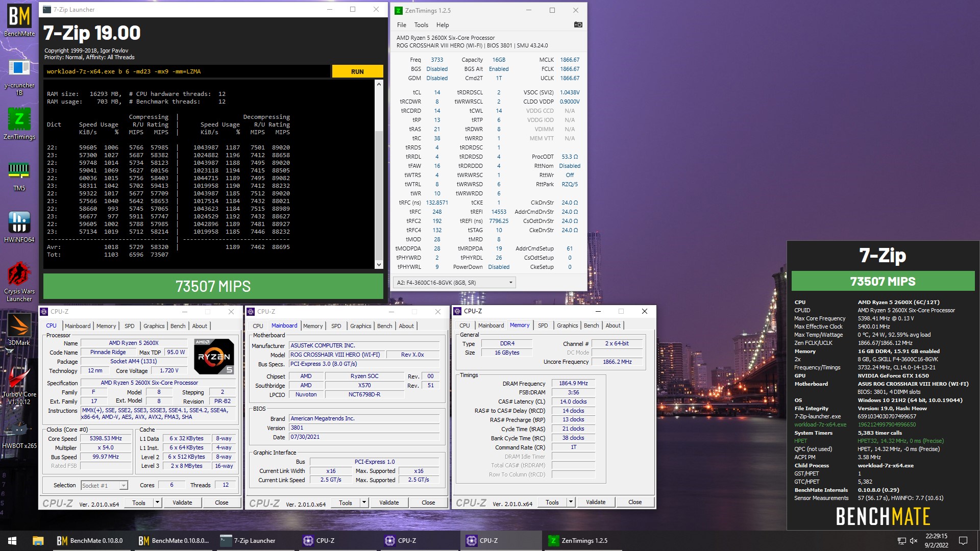Switch to the BenchMate 0.10.8.0 taskbar item
Viewport: 980px width, 551px height.
point(91,541)
